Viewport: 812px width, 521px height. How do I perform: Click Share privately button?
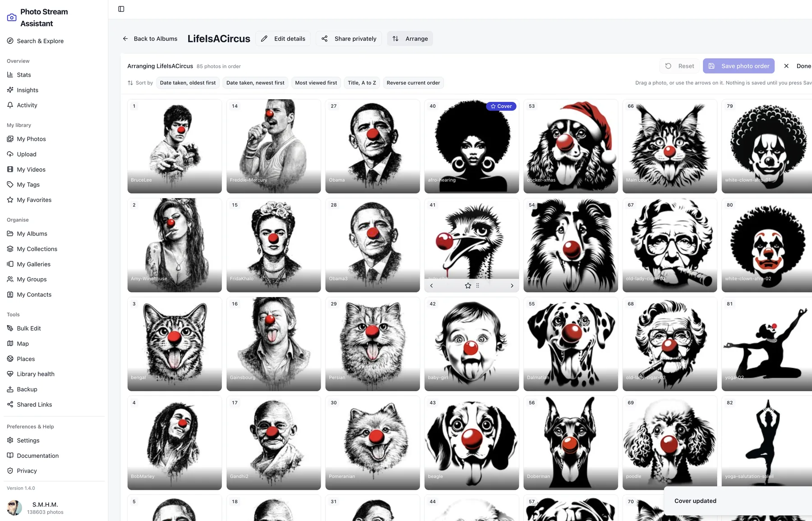click(349, 39)
